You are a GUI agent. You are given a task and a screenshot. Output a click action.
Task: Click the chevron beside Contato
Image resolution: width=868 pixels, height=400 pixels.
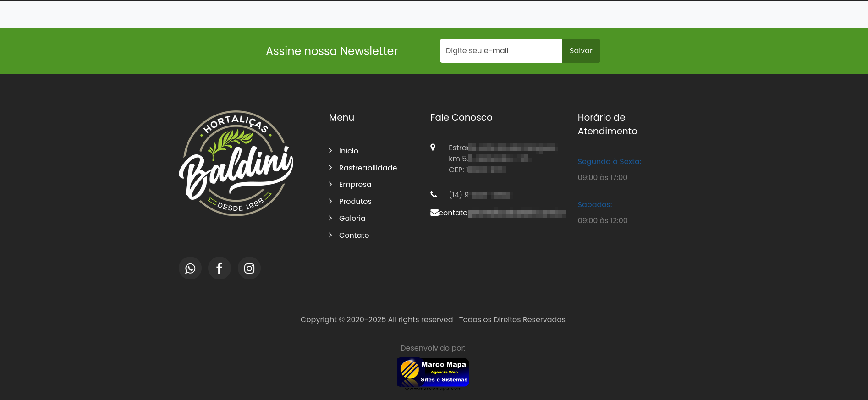click(330, 235)
